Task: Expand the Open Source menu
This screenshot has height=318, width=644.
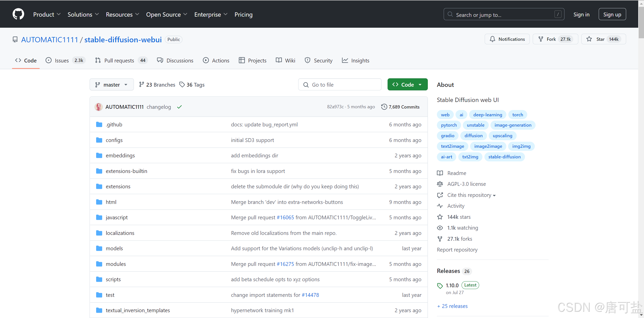Action: coord(167,14)
